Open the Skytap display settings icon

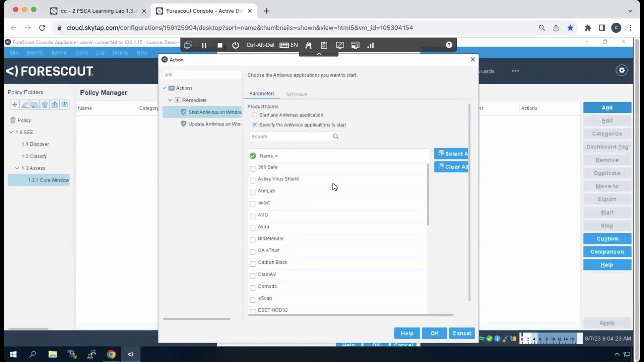pos(355,45)
